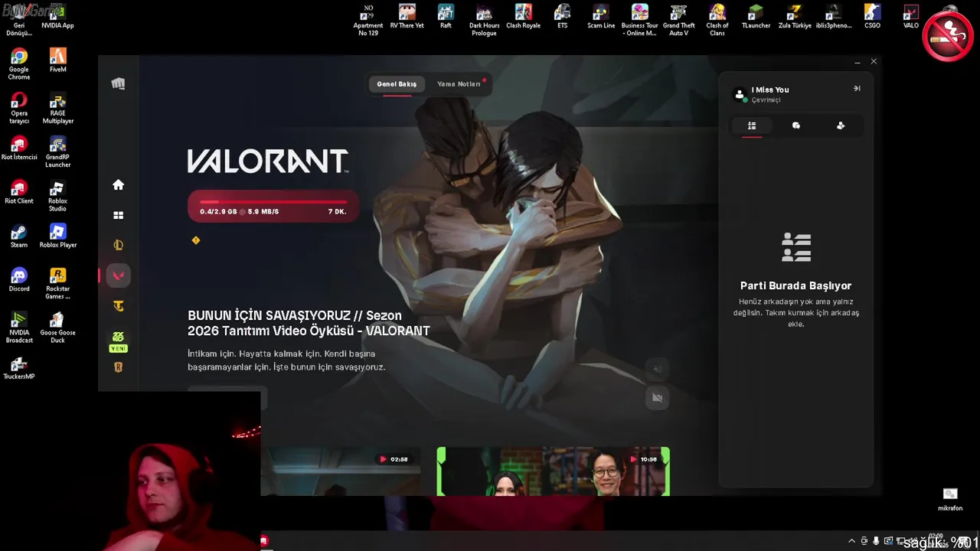Image resolution: width=980 pixels, height=551 pixels.
Task: Open the 10:56 video thumbnail
Action: [x=554, y=471]
